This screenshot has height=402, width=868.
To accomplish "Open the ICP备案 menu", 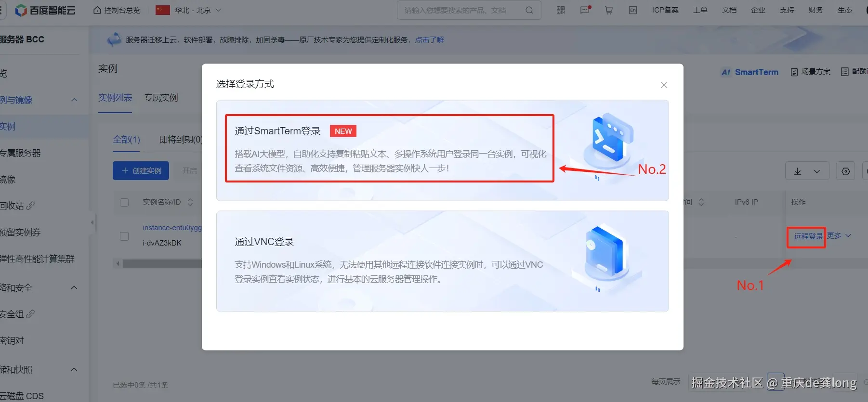I will tap(665, 10).
